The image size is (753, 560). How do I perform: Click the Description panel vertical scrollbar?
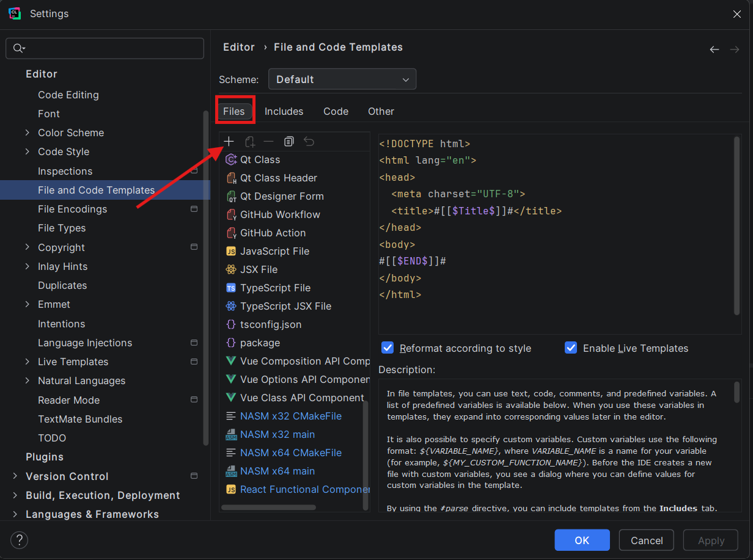737,392
